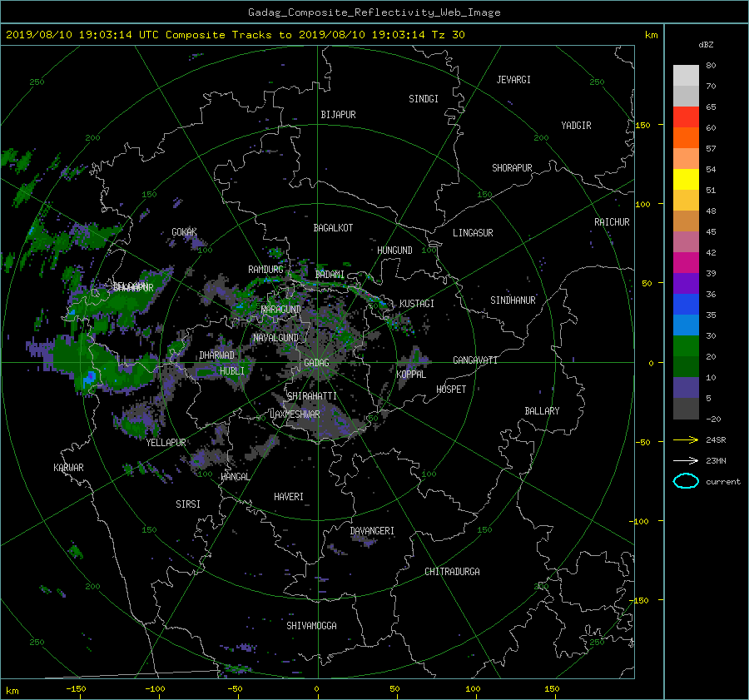Click the 'current' legend label
Screen dimensions: 749x700
click(x=722, y=482)
